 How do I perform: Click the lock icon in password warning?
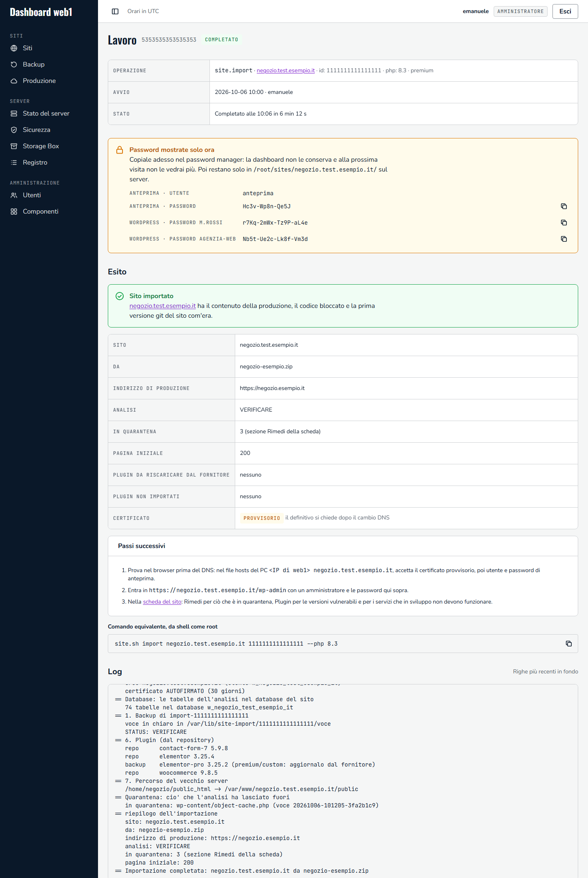tap(120, 150)
